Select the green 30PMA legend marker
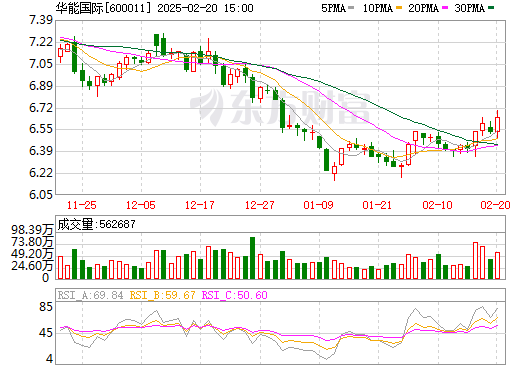Image resolution: width=520 pixels, height=365 pixels. (491, 8)
